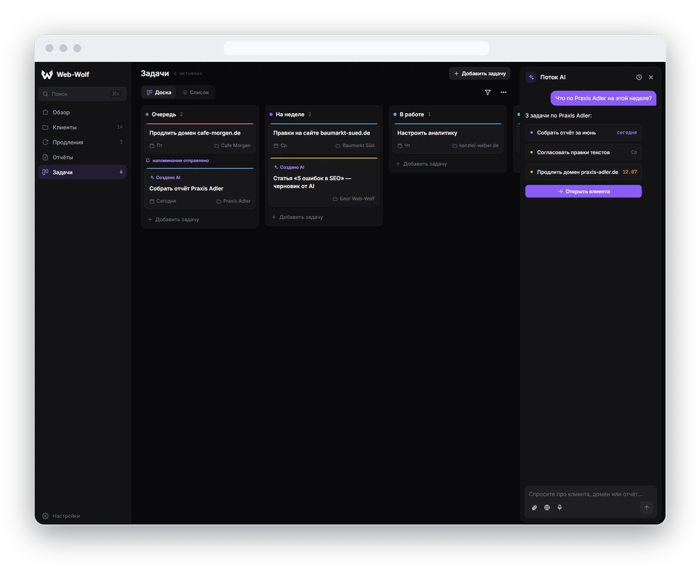The width and height of the screenshot is (700, 588).
Task: Add a task in the В работе column
Action: 421,164
